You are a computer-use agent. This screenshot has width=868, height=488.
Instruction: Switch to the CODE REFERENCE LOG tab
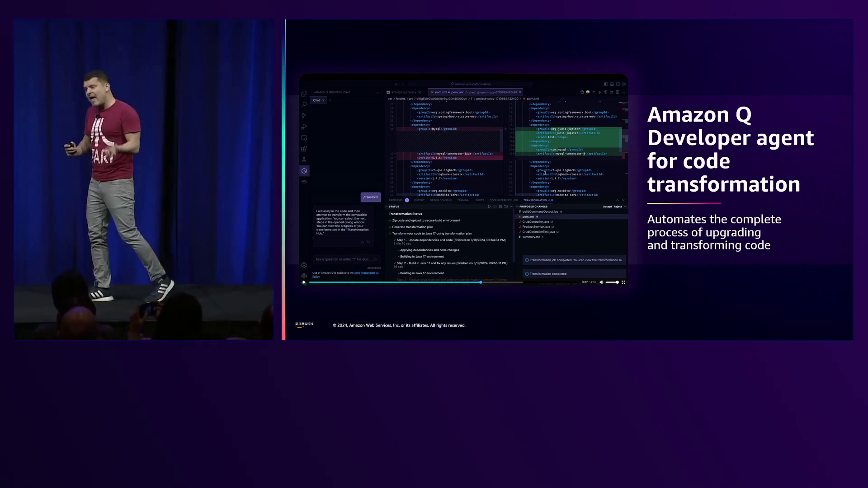pos(504,200)
